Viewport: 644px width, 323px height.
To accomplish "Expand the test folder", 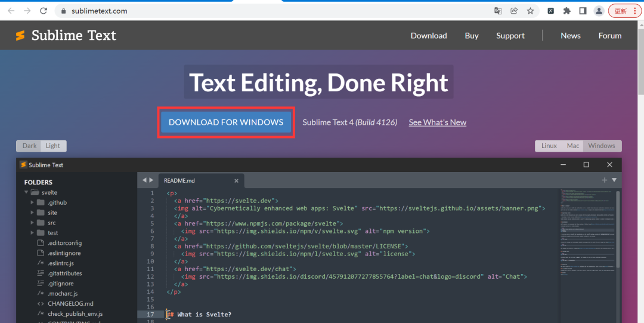I will pos(32,233).
